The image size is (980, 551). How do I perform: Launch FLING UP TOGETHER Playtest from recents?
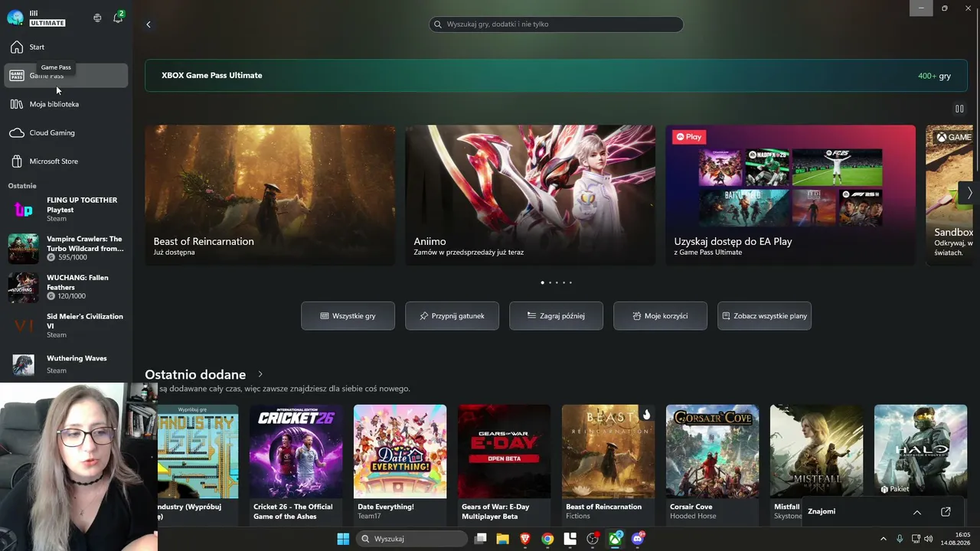tap(66, 209)
